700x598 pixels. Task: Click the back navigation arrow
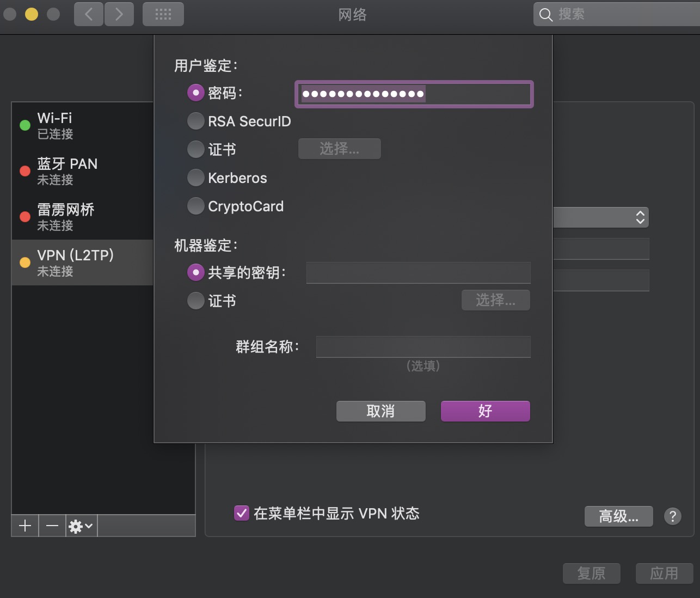[89, 14]
